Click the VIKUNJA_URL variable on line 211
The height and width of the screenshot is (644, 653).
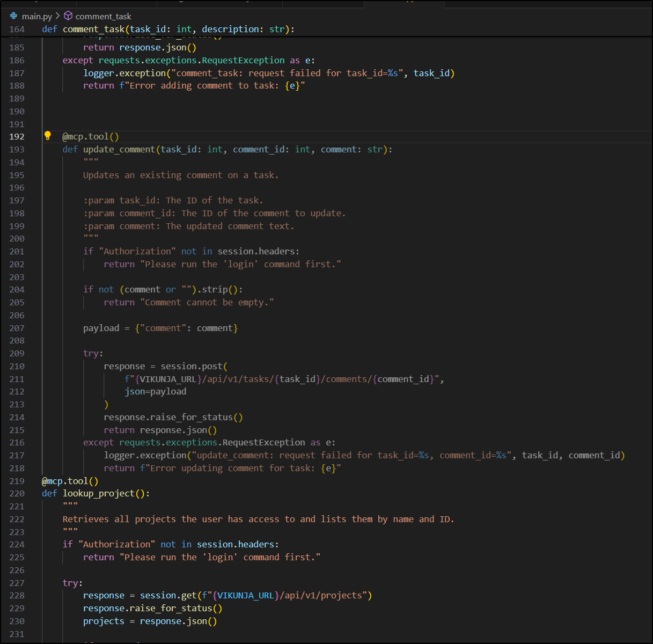pos(168,379)
